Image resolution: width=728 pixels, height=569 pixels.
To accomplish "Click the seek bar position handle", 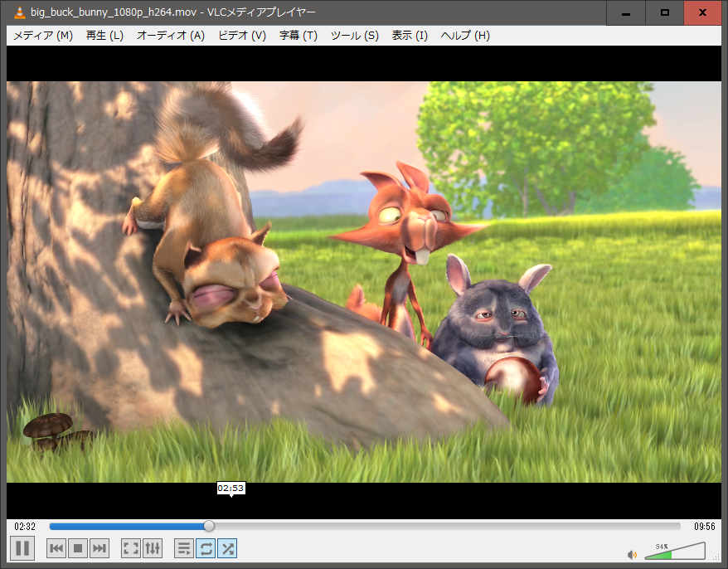I will 209,526.
